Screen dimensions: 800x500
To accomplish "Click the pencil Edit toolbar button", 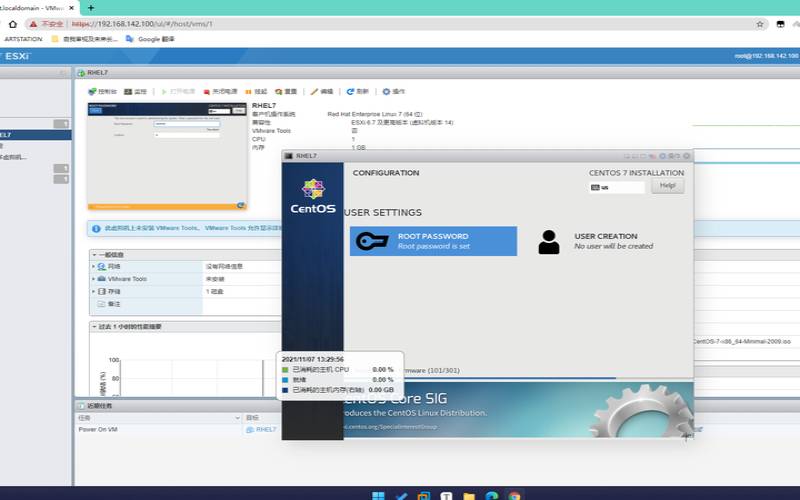I will [322, 91].
